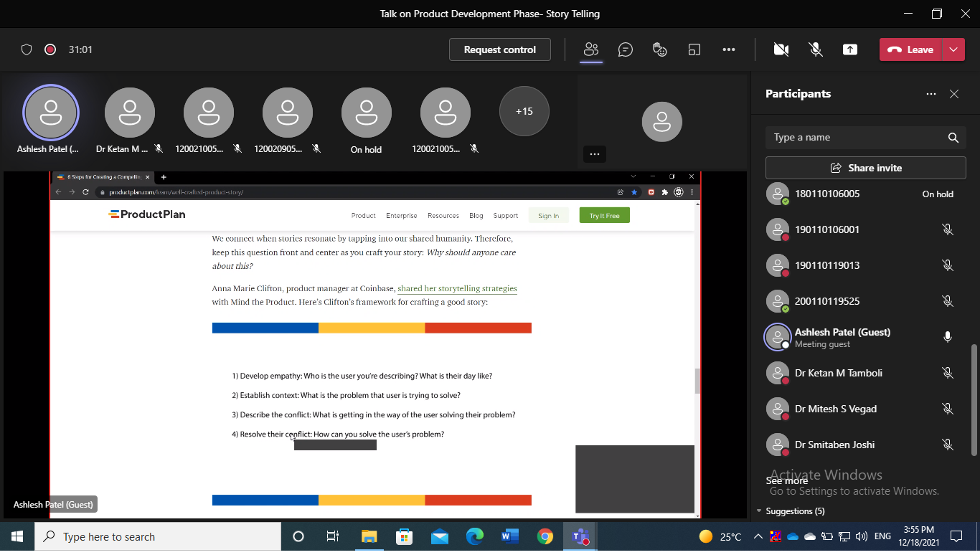The height and width of the screenshot is (560, 980).
Task: Open the Rooms icon in meeting toolbar
Action: tap(694, 49)
